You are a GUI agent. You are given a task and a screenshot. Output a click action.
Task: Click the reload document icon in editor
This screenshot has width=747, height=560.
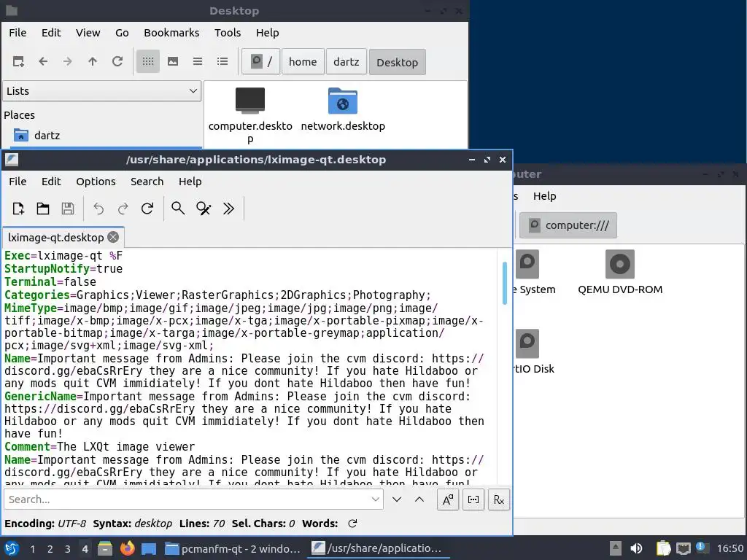147,209
